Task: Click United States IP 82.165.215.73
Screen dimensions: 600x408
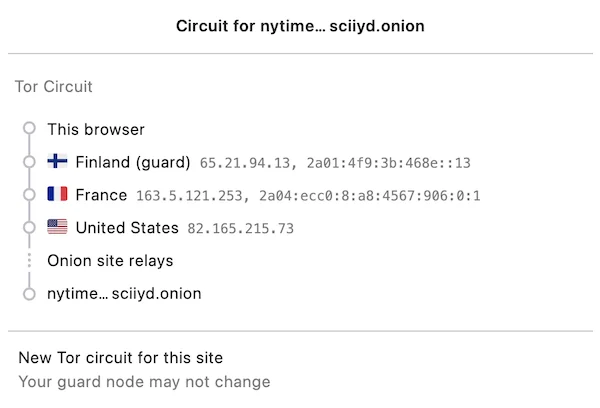Action: coord(240,228)
